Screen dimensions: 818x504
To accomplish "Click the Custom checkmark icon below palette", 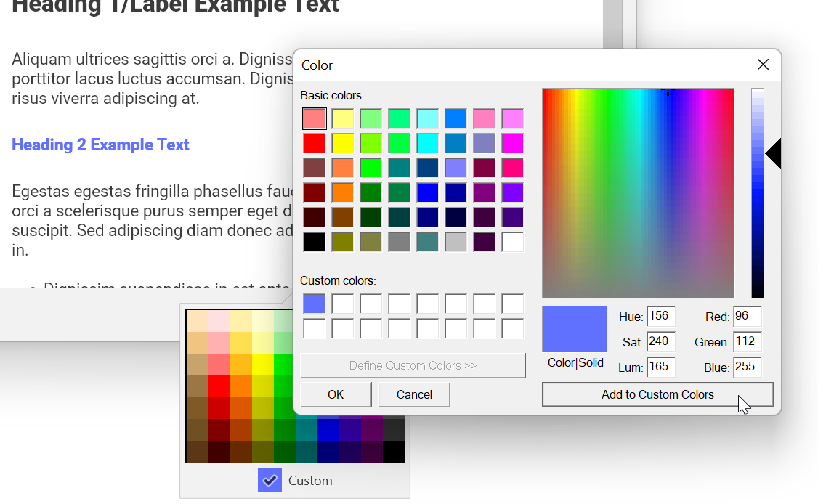I will click(x=270, y=480).
